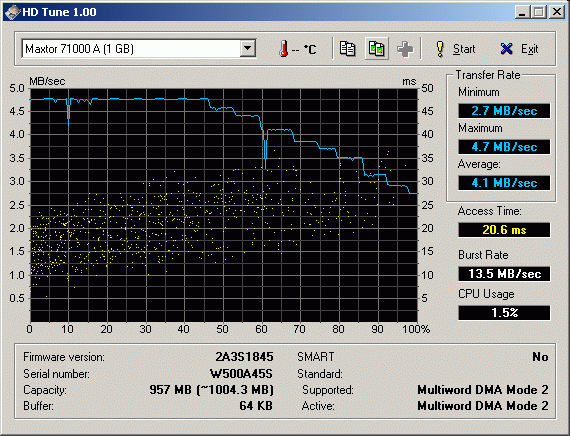
Task: Click the Maximum value 4.7 MB/sec
Action: (x=504, y=147)
